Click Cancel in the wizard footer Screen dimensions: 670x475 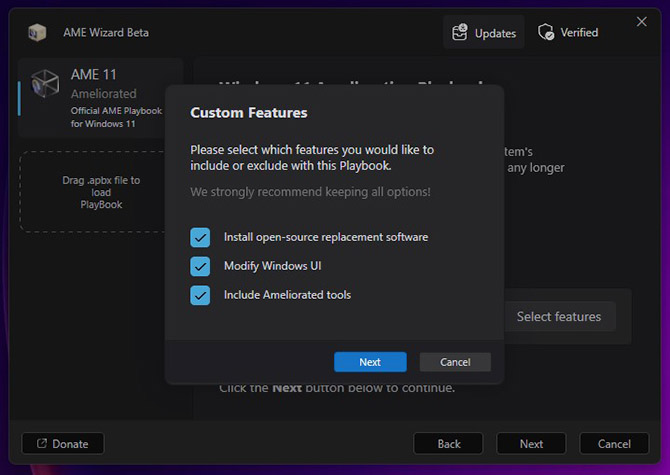click(614, 444)
